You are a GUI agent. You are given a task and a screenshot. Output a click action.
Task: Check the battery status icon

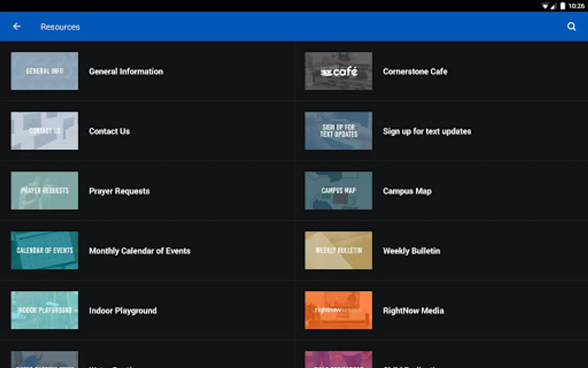[x=563, y=6]
